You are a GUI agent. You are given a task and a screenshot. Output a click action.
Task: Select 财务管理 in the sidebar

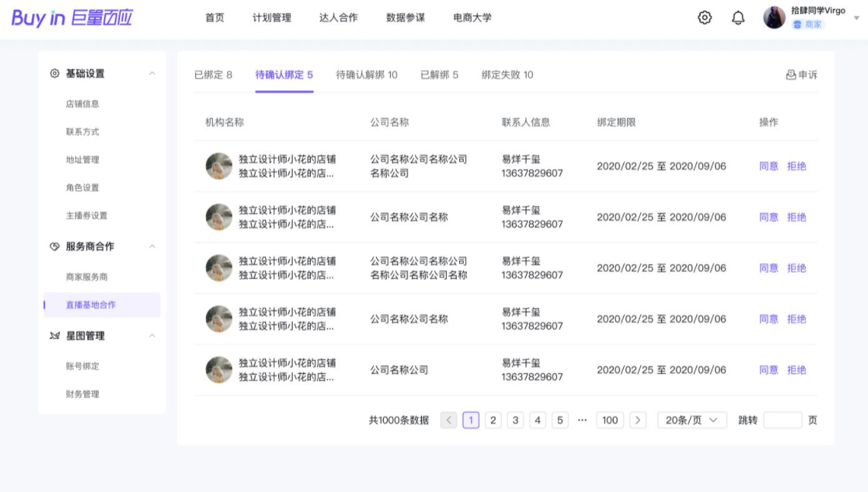pyautogui.click(x=82, y=394)
